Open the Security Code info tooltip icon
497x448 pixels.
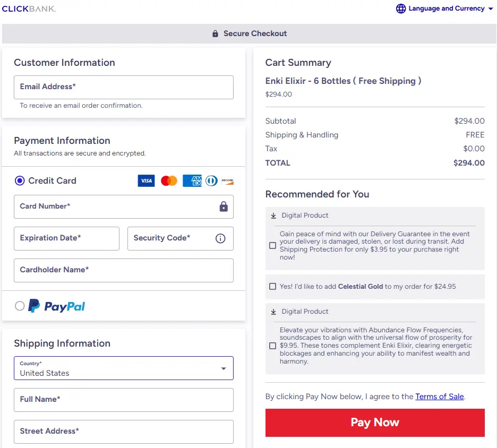coord(220,238)
